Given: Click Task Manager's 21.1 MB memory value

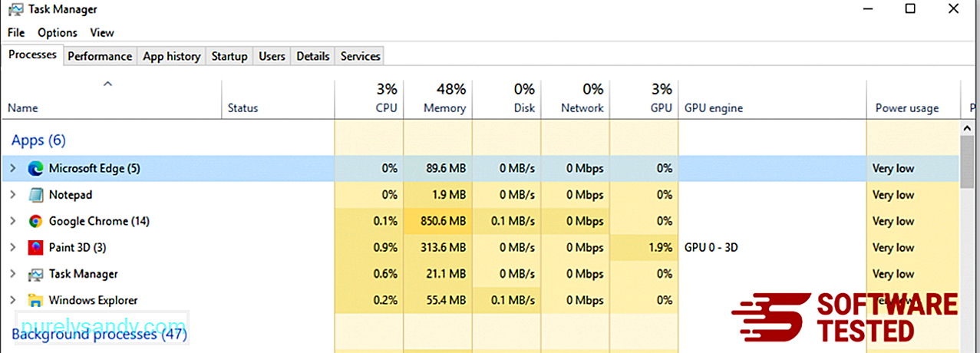Looking at the screenshot, I should pyautogui.click(x=447, y=274).
